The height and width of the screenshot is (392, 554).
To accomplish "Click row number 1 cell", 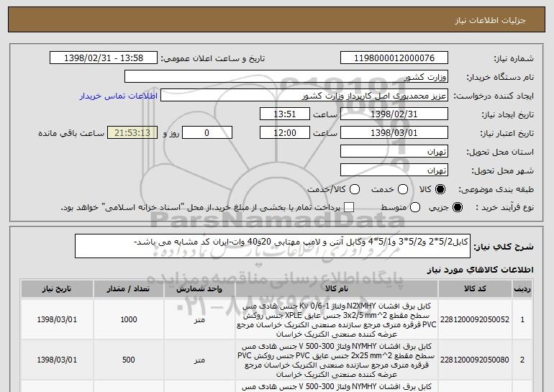I will [522, 319].
